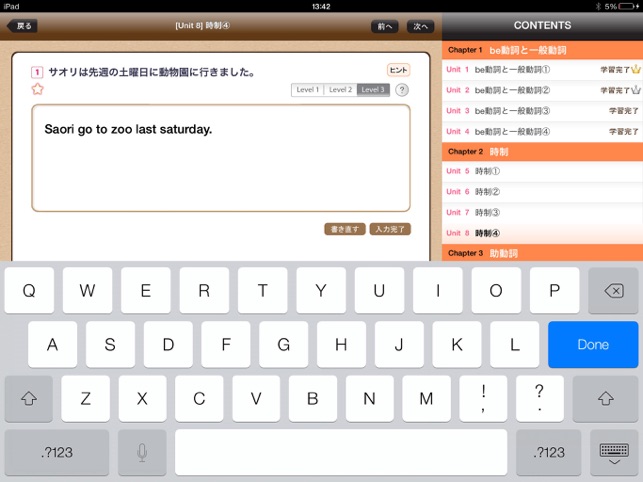
Task: Tap the right .?123 key
Action: click(x=549, y=452)
